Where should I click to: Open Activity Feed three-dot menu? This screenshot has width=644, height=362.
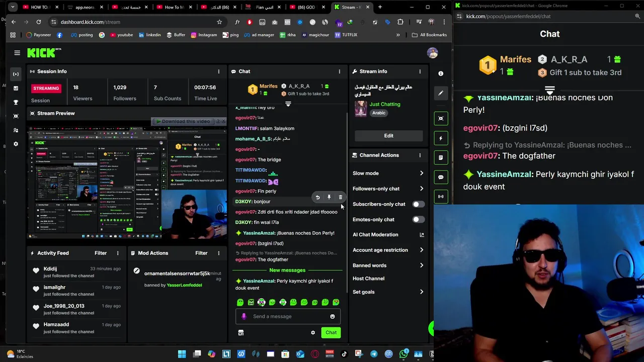(x=118, y=253)
